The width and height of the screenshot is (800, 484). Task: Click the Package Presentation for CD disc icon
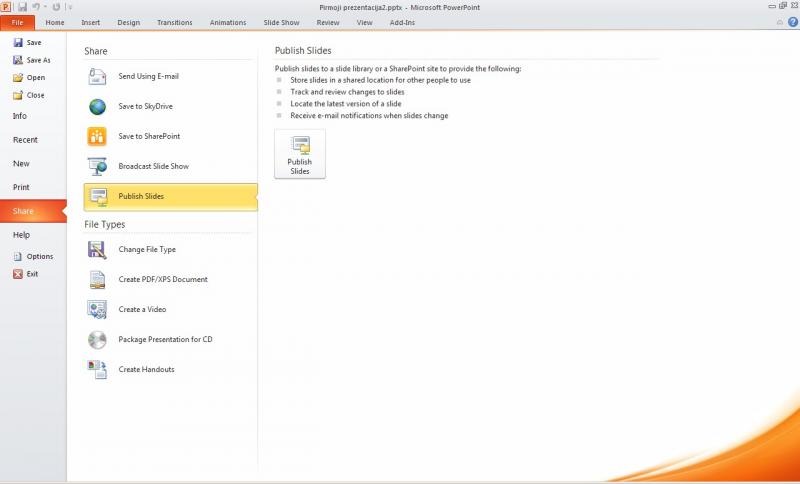click(x=97, y=340)
